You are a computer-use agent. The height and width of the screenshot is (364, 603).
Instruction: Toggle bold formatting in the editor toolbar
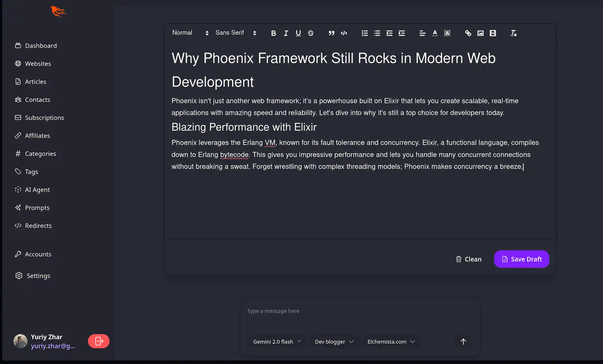273,33
